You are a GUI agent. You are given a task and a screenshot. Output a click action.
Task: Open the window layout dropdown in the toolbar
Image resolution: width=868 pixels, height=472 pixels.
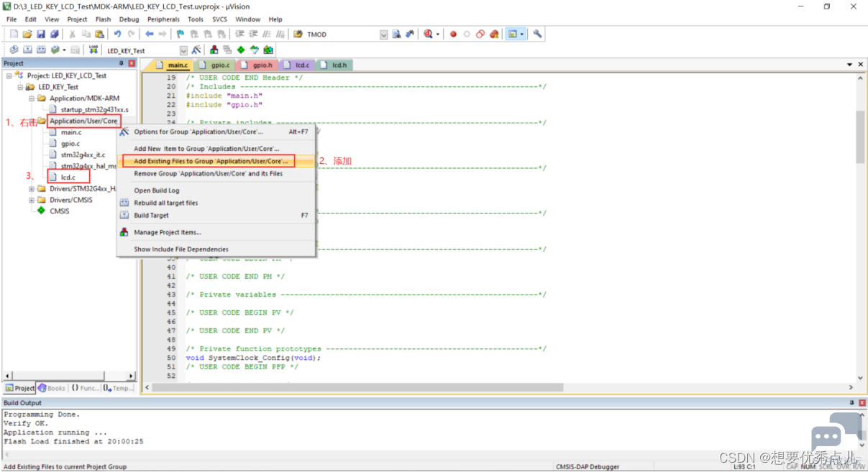tap(522, 34)
